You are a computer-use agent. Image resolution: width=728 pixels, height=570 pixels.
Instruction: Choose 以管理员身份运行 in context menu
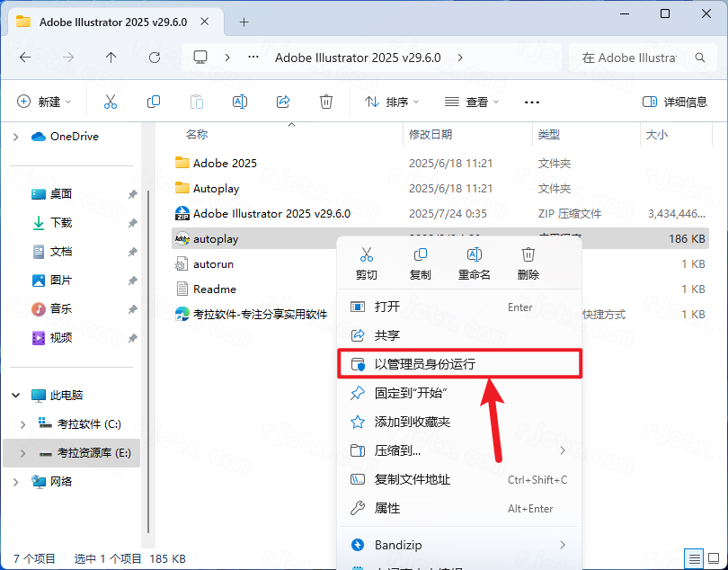click(459, 364)
